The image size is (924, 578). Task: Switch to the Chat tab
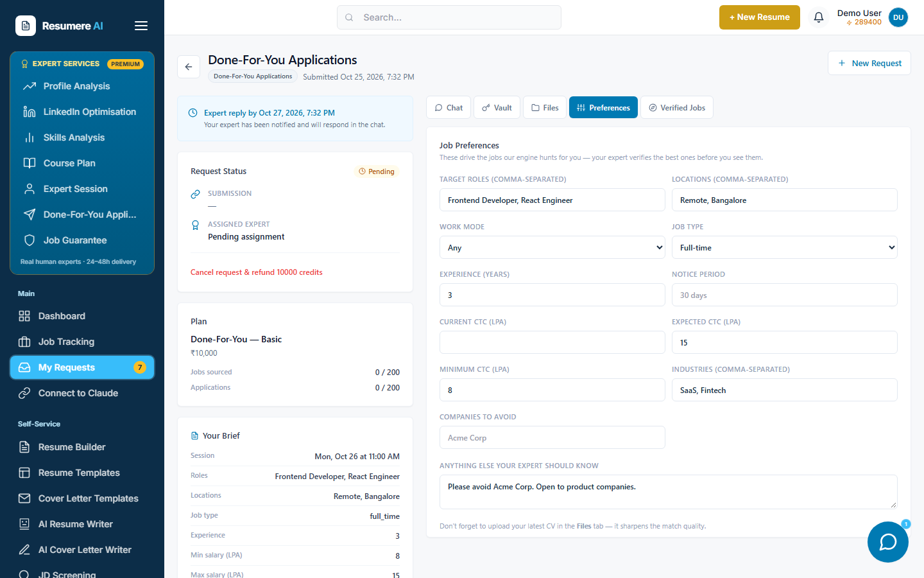(449, 107)
